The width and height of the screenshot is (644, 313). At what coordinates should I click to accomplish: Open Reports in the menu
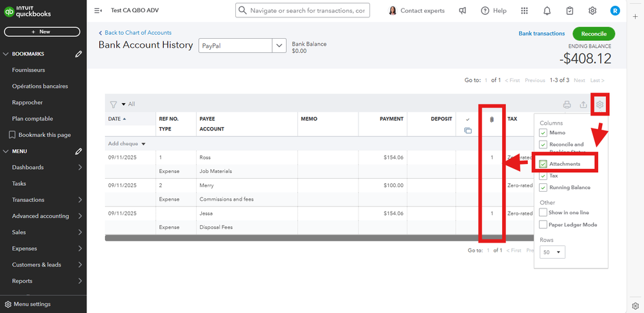click(22, 281)
